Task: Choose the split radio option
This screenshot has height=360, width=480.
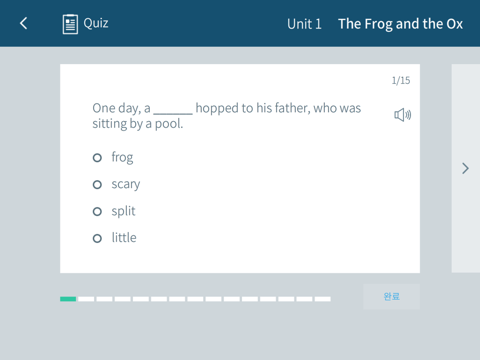Action: [97, 212]
